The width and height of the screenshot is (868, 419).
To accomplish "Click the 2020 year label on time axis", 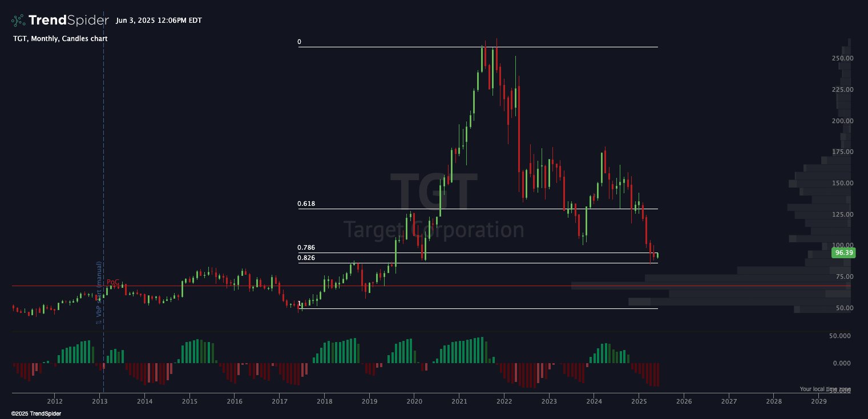I will click(x=414, y=401).
